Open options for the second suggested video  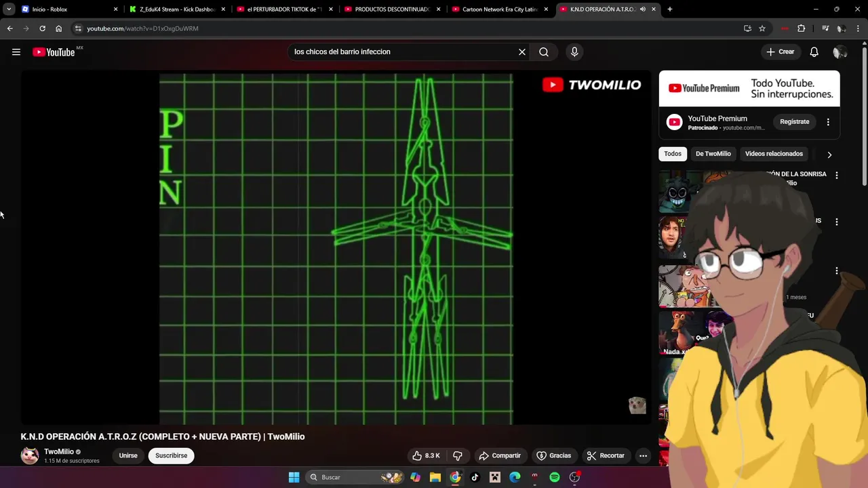(837, 222)
